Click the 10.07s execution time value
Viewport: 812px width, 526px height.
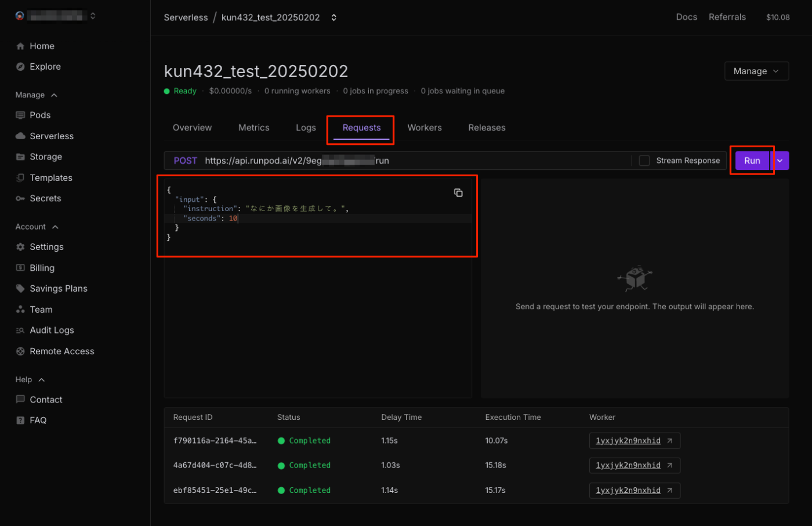(496, 441)
